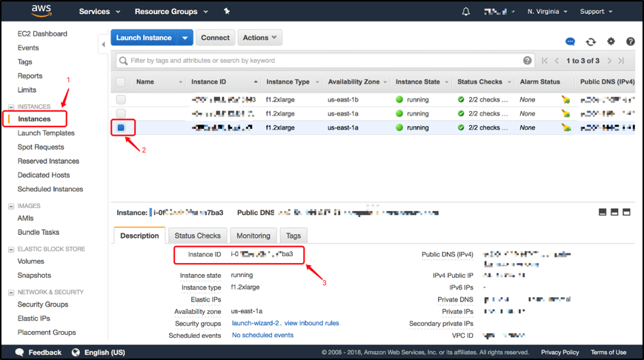The height and width of the screenshot is (360, 644).
Task: Collapse the IMAGES sidebar section
Action: pos(11,206)
